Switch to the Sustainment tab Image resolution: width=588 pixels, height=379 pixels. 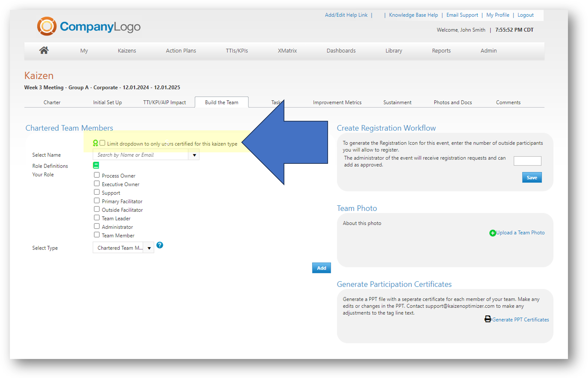tap(397, 102)
